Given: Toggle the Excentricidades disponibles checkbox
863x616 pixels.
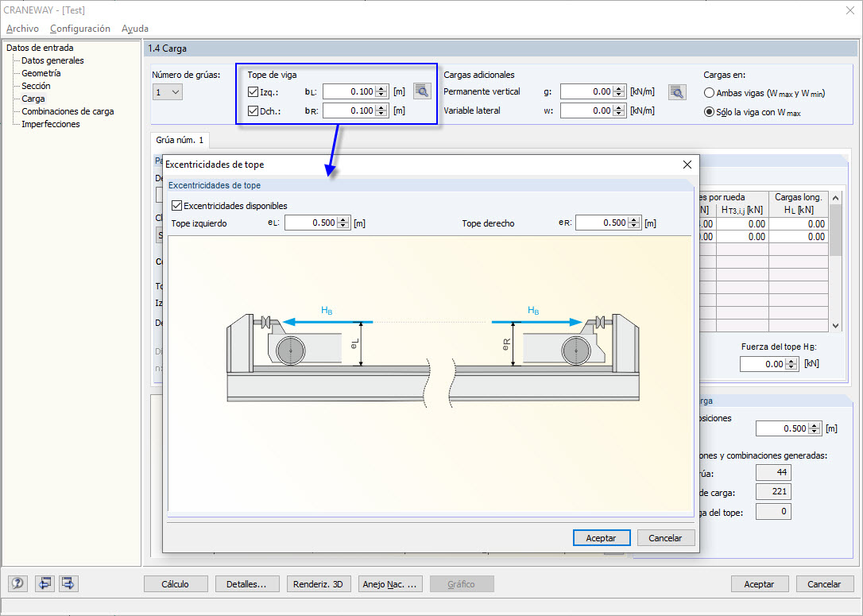Looking at the screenshot, I should (x=176, y=205).
